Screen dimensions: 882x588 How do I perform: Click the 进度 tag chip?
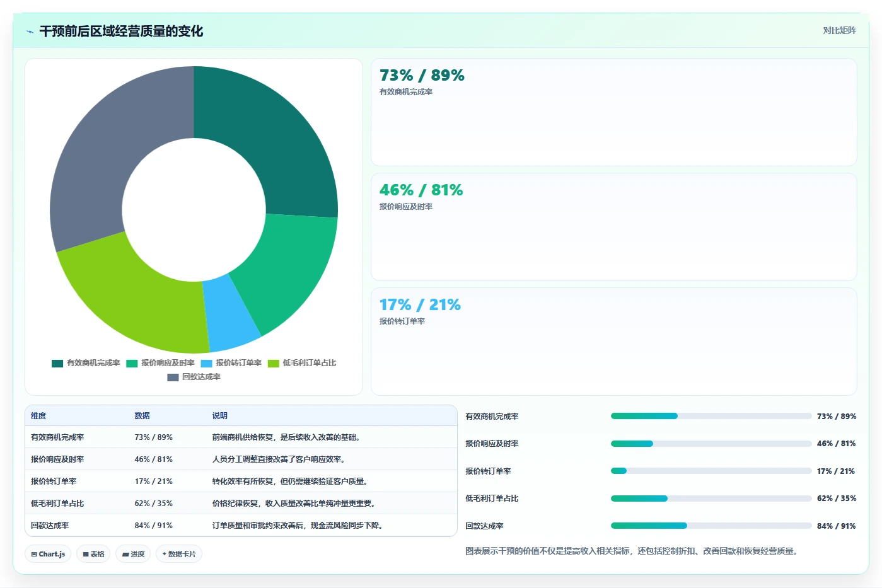(133, 554)
